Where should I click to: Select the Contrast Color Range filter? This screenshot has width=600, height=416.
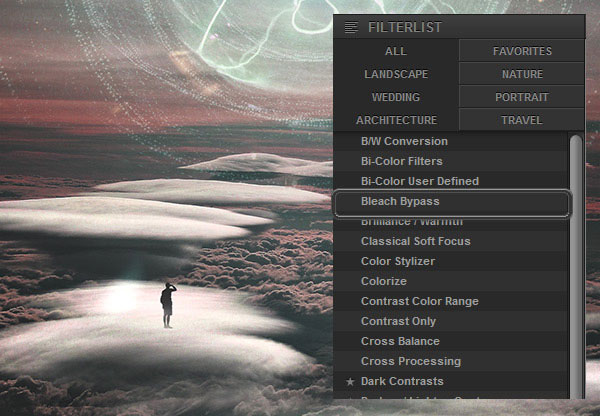click(x=419, y=301)
